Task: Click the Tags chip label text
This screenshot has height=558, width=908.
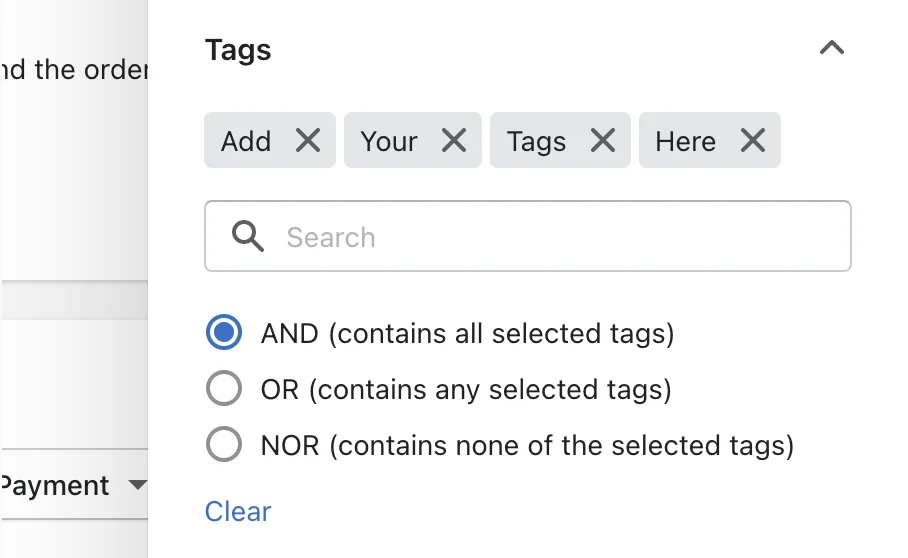Action: 536,141
